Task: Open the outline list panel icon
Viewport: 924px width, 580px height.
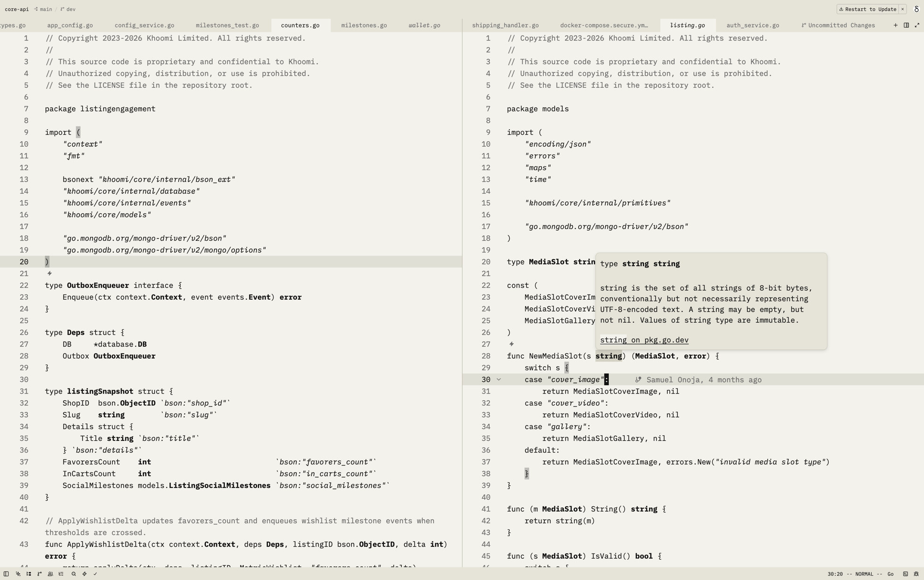Action: [61, 574]
